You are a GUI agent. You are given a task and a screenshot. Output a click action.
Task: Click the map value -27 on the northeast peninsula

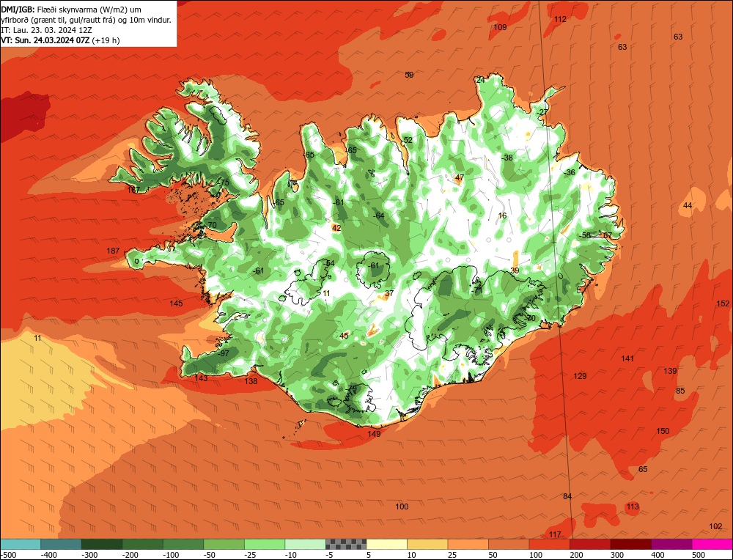click(542, 112)
